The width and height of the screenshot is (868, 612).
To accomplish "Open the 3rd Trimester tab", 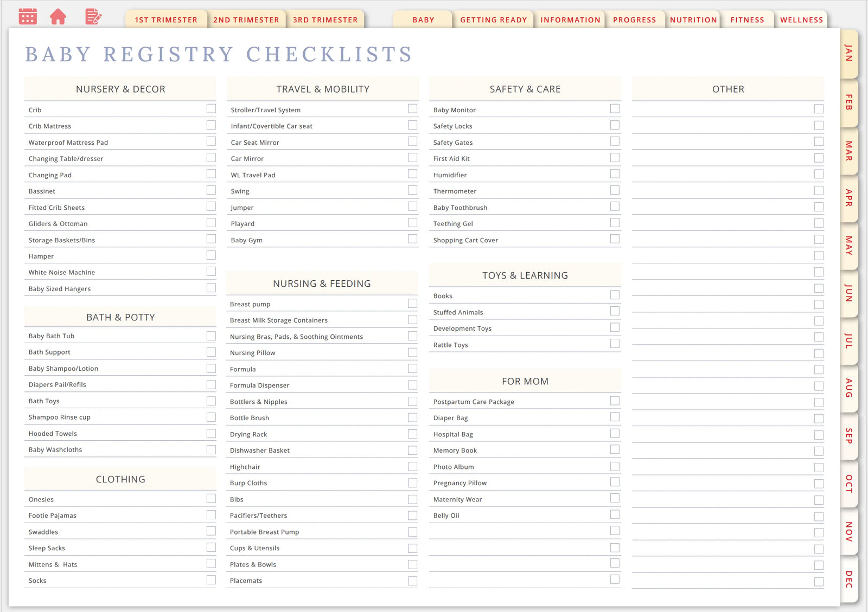I will coord(325,20).
